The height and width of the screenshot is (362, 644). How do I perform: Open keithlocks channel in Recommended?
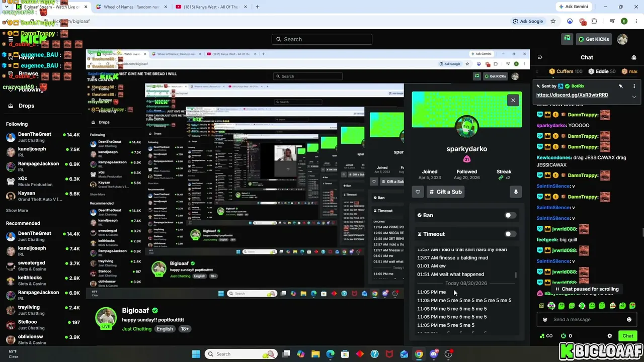(x=43, y=280)
